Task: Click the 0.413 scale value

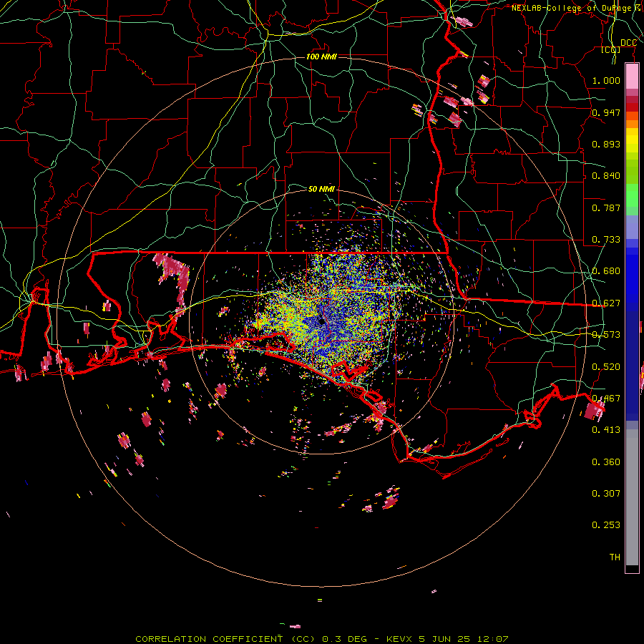Action: click(x=606, y=430)
